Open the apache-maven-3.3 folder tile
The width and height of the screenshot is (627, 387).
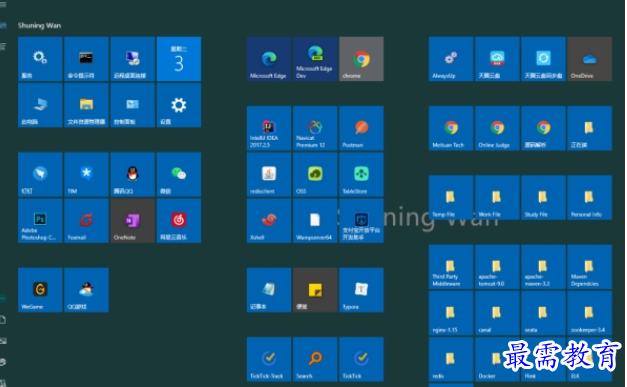click(x=543, y=267)
